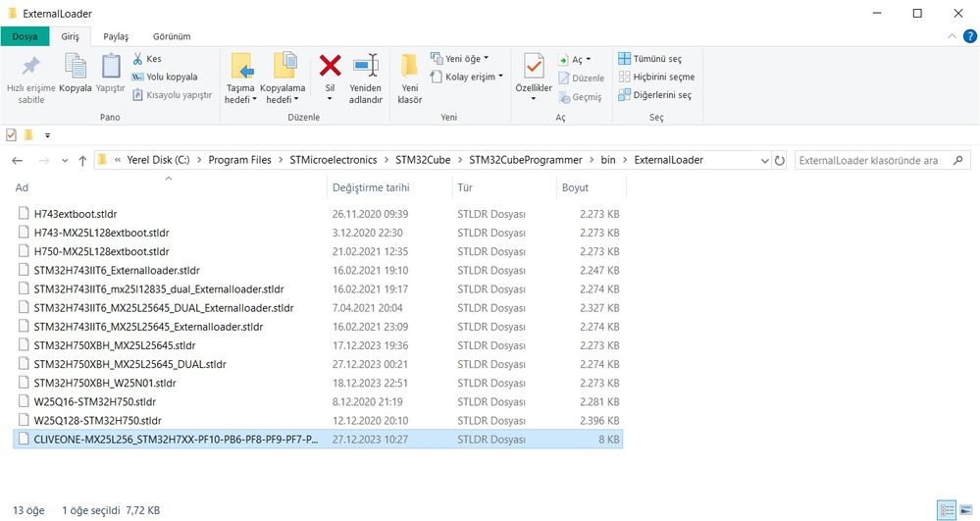Viewport: 980px width, 521px height.
Task: Click Düzenle edit button
Action: pyautogui.click(x=582, y=78)
